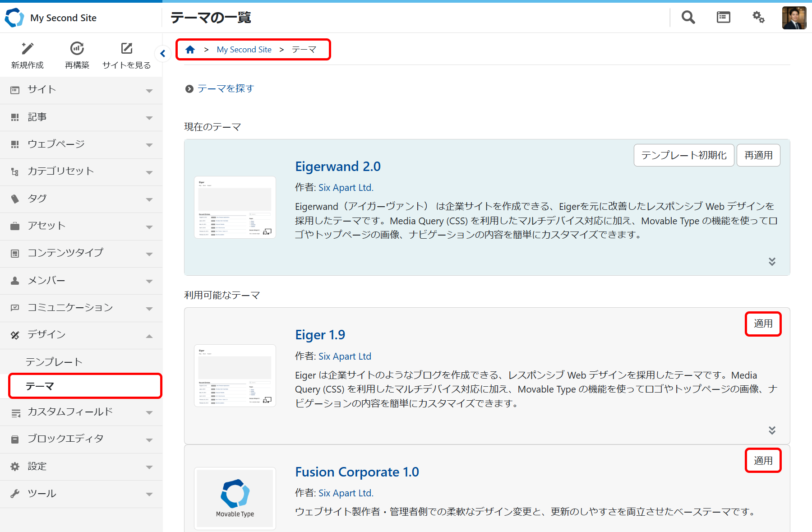Screen dimensions: 812x532
Task: Apply the Eiger 1.9 theme
Action: tap(763, 324)
